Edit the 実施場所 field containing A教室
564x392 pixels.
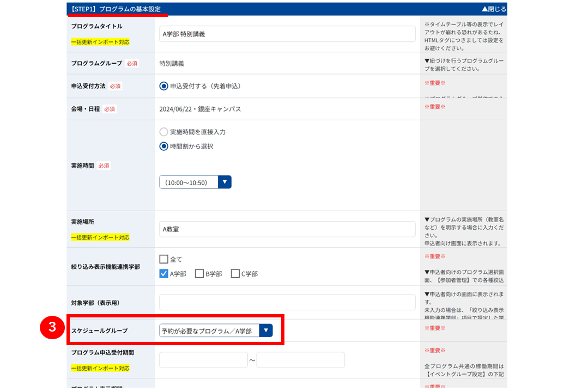click(287, 229)
